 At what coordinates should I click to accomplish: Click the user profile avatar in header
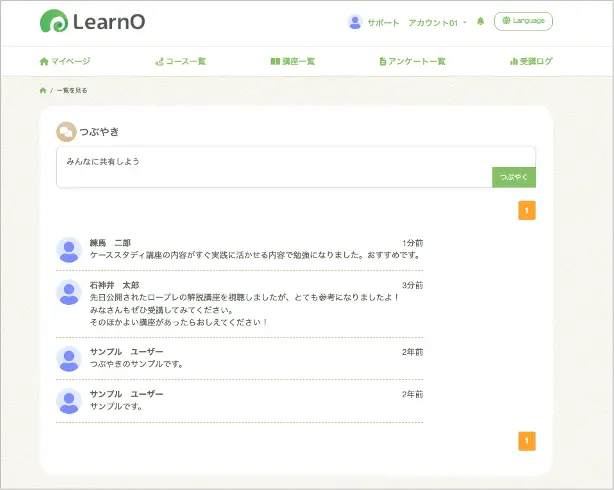(354, 22)
